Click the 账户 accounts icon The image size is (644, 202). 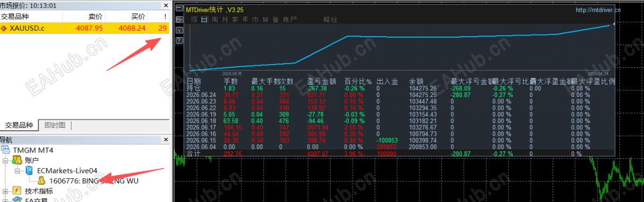(x=17, y=160)
